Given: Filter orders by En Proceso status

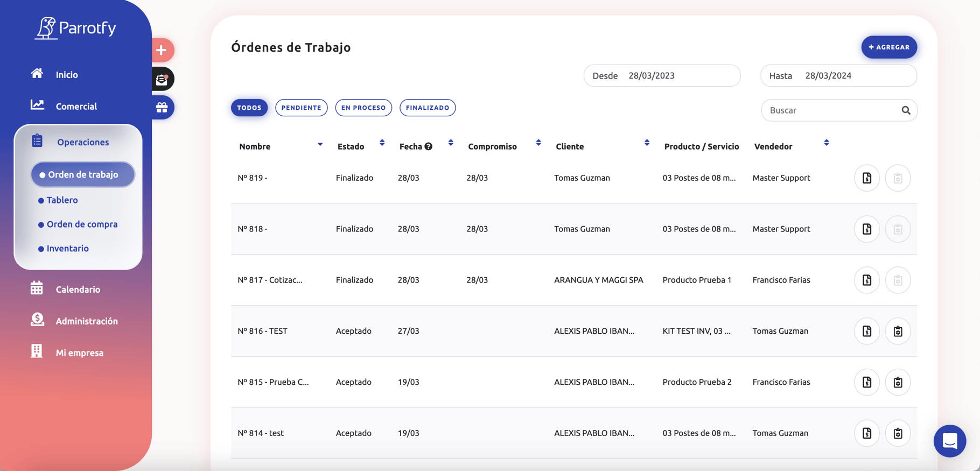Looking at the screenshot, I should point(363,108).
